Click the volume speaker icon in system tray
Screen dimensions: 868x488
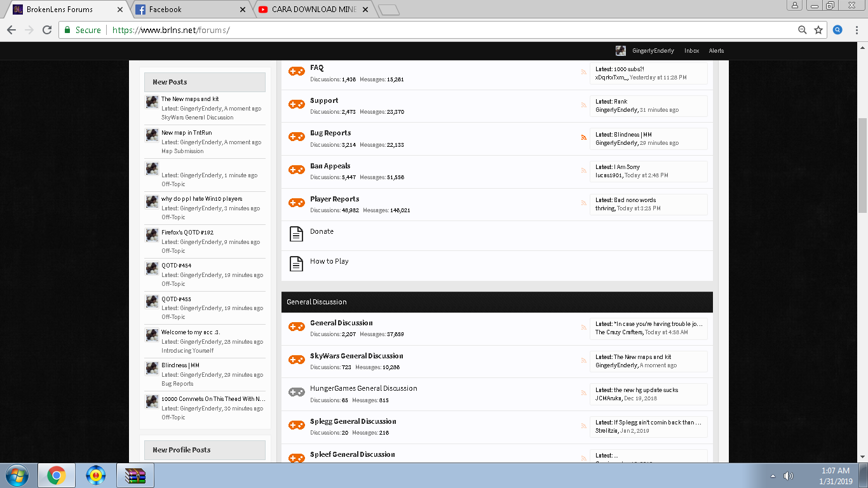(789, 476)
